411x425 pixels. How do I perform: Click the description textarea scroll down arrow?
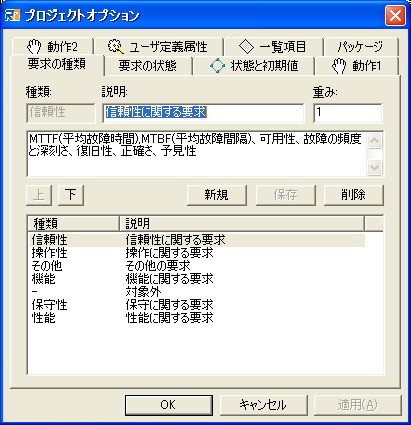coord(374,167)
